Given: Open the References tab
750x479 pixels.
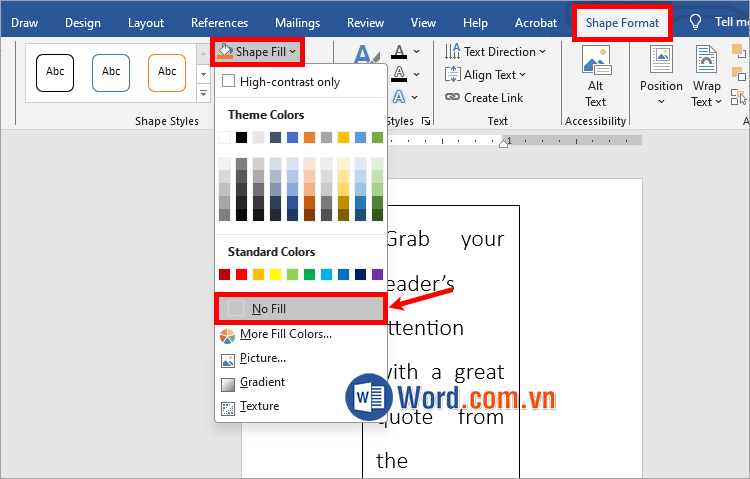Looking at the screenshot, I should pyautogui.click(x=219, y=22).
